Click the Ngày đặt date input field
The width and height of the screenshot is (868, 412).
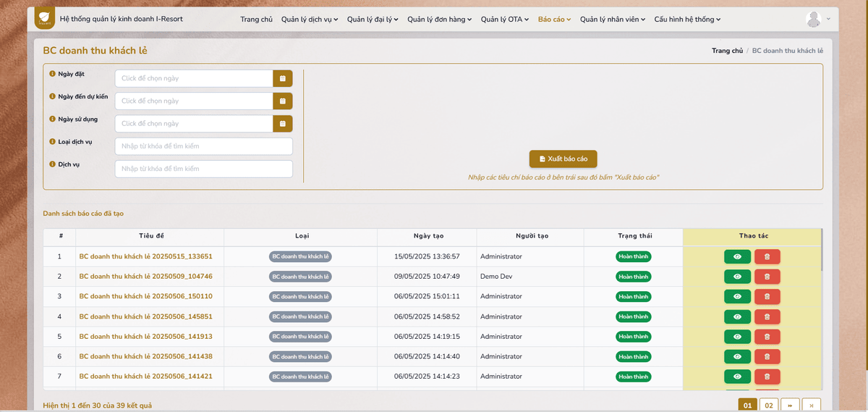(x=194, y=78)
